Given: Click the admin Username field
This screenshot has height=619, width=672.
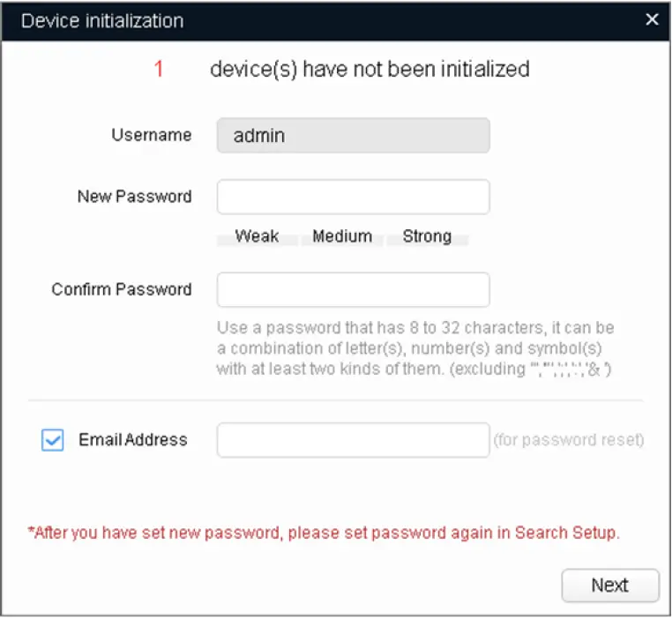Looking at the screenshot, I should tap(353, 136).
